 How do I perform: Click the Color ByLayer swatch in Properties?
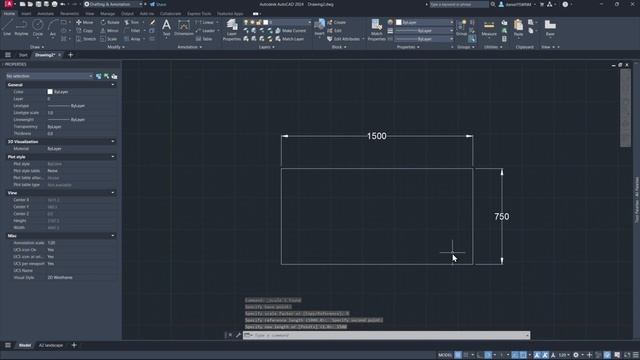coord(50,92)
